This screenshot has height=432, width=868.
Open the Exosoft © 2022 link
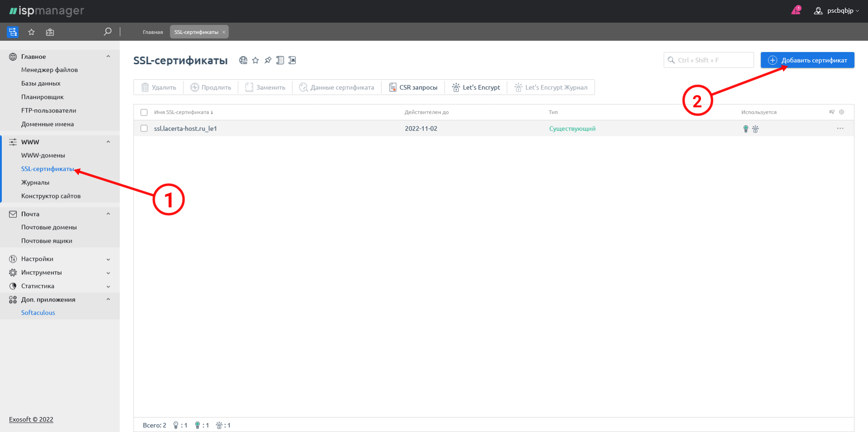pyautogui.click(x=31, y=419)
